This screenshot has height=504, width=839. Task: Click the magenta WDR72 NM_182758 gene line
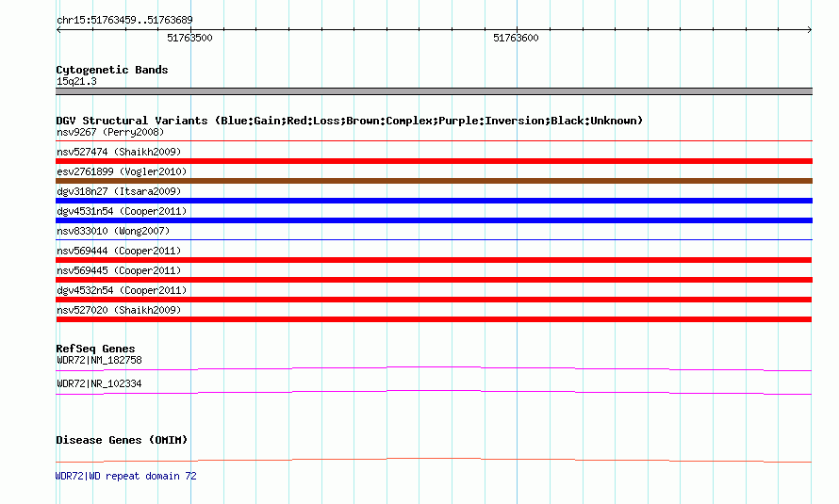(434, 368)
